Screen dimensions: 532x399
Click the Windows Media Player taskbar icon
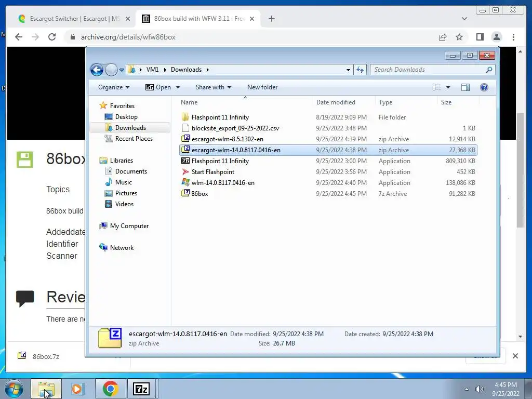coord(77,389)
